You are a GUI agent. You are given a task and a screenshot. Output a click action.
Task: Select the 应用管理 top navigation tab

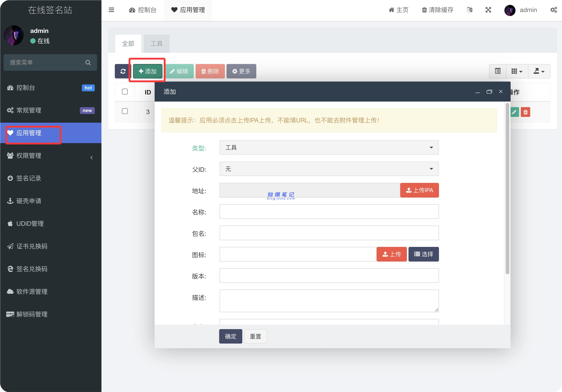[188, 10]
